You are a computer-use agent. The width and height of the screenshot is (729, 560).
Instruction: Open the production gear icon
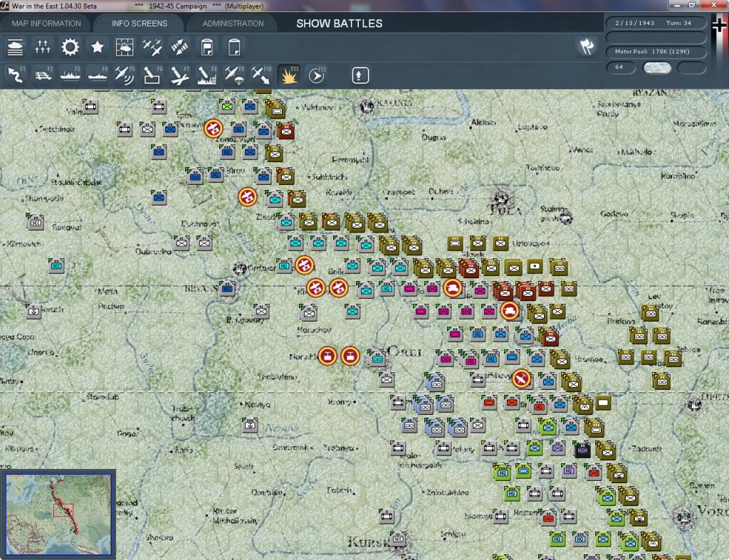point(70,48)
